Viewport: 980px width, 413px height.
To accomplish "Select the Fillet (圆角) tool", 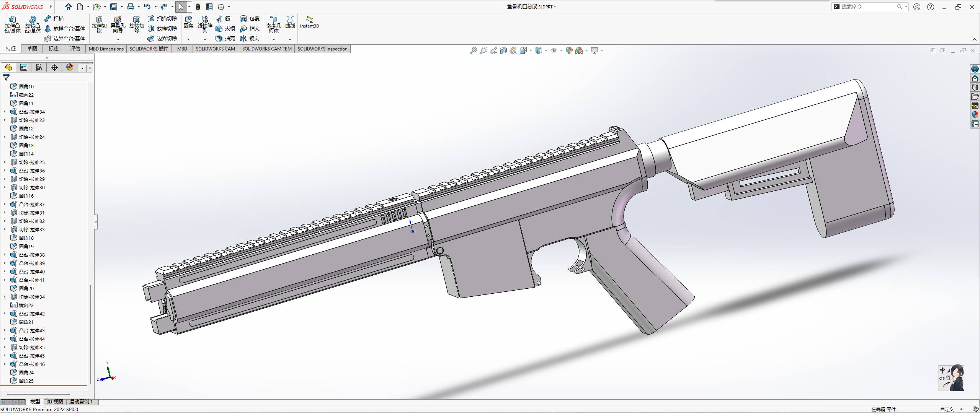I will click(x=189, y=22).
